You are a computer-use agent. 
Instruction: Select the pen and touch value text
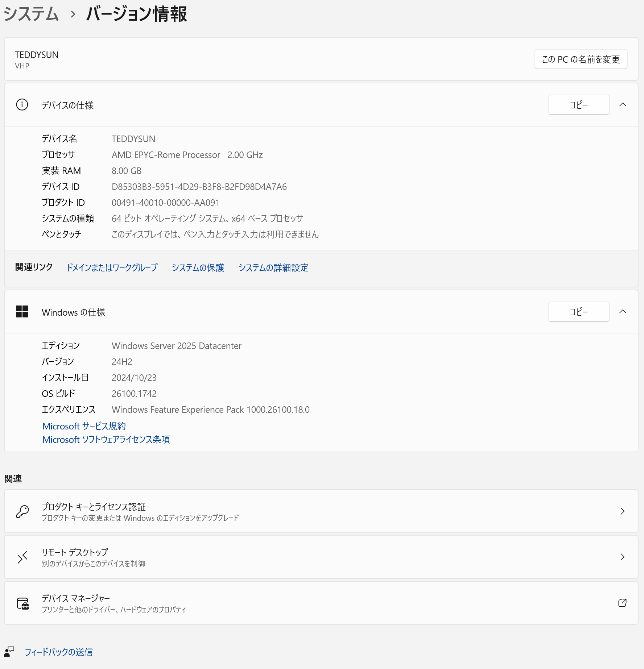point(215,234)
